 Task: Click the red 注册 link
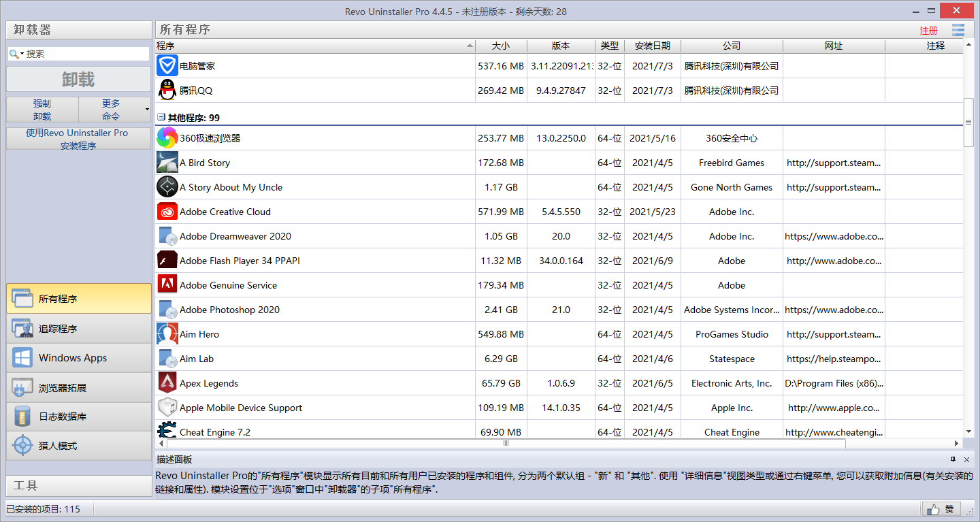point(928,31)
